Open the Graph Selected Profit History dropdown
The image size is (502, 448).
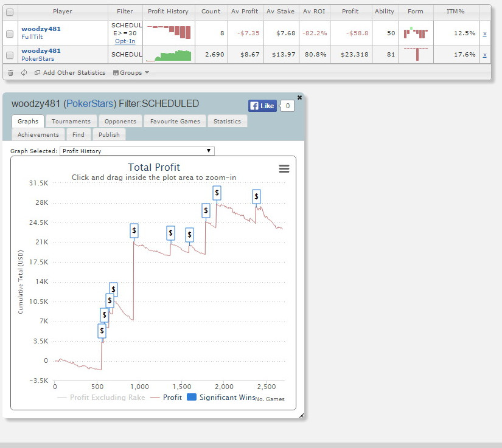(137, 151)
